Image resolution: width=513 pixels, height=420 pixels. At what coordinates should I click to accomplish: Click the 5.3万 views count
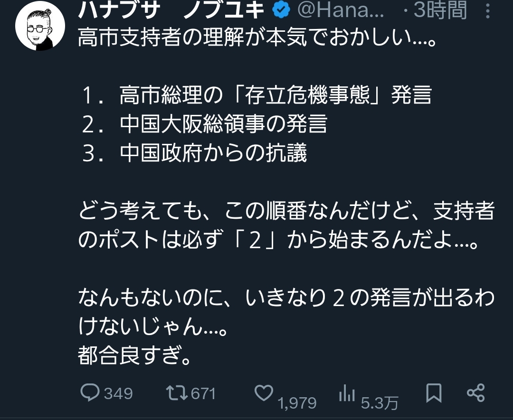tap(380, 403)
